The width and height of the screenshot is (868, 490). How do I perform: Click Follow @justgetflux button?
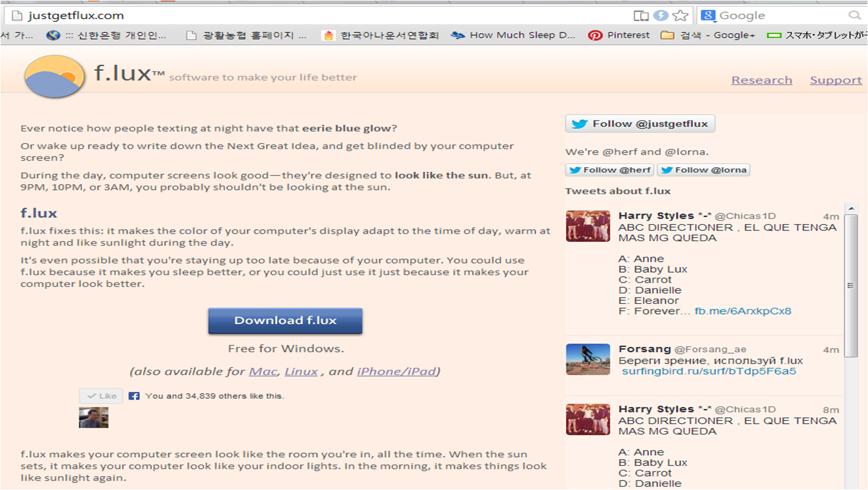(x=640, y=123)
